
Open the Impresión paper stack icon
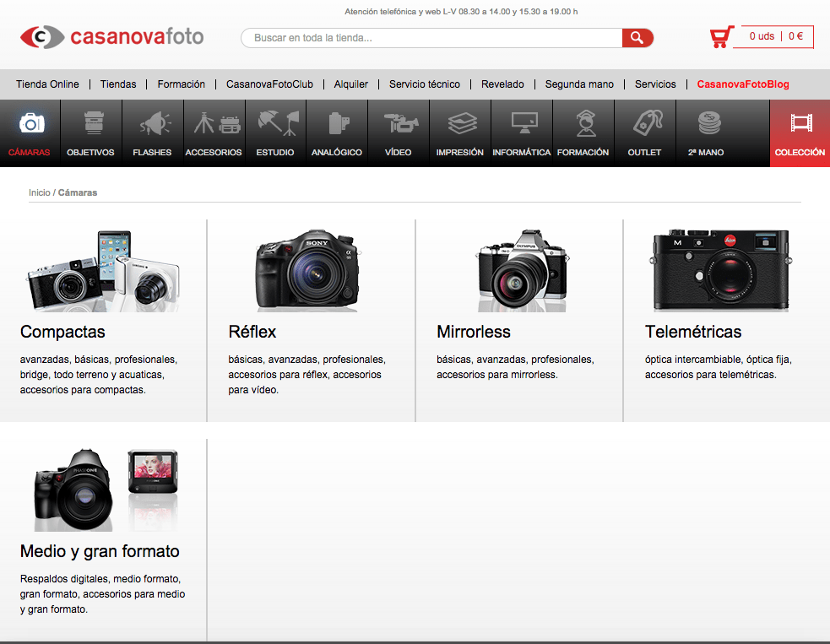tap(462, 122)
